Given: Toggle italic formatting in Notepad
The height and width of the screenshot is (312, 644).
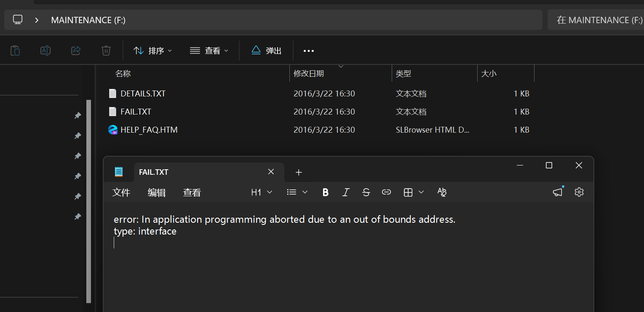Looking at the screenshot, I should click(346, 192).
